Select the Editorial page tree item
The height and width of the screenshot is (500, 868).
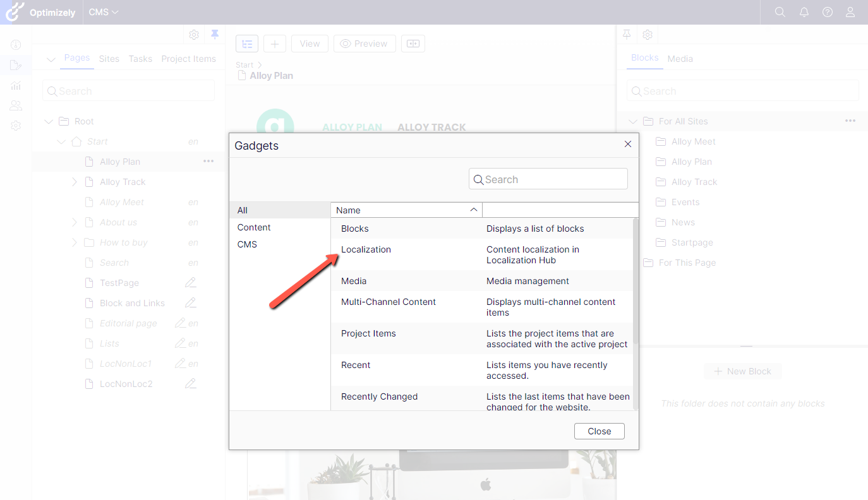coord(128,323)
